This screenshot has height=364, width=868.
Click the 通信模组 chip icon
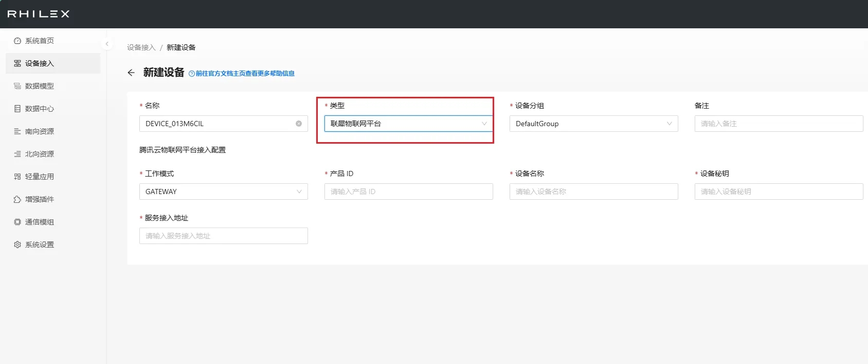click(17, 222)
